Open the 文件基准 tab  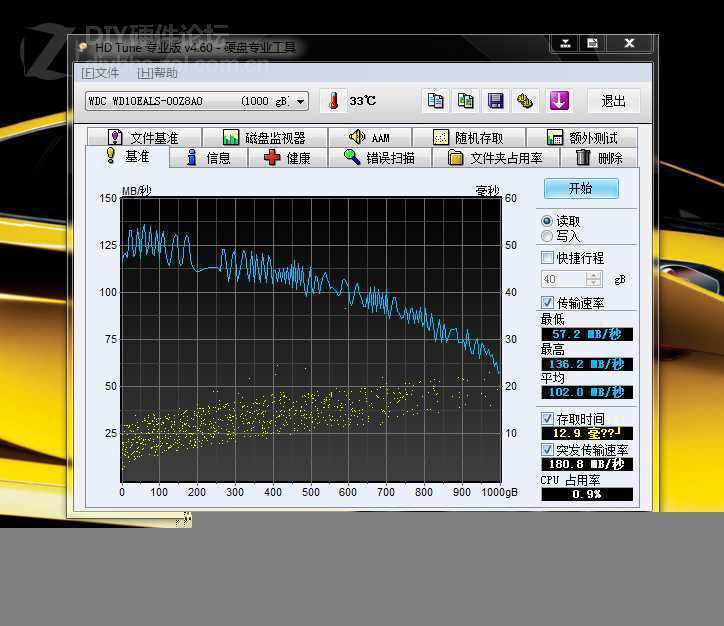tap(144, 138)
